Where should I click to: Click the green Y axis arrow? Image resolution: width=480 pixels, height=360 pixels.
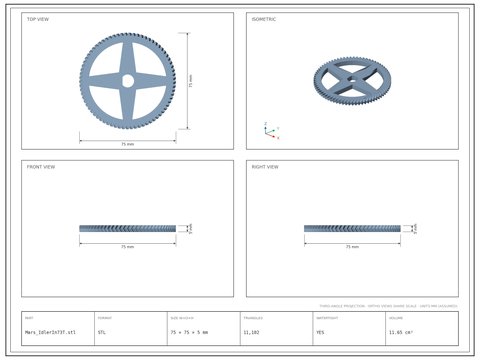(270, 131)
